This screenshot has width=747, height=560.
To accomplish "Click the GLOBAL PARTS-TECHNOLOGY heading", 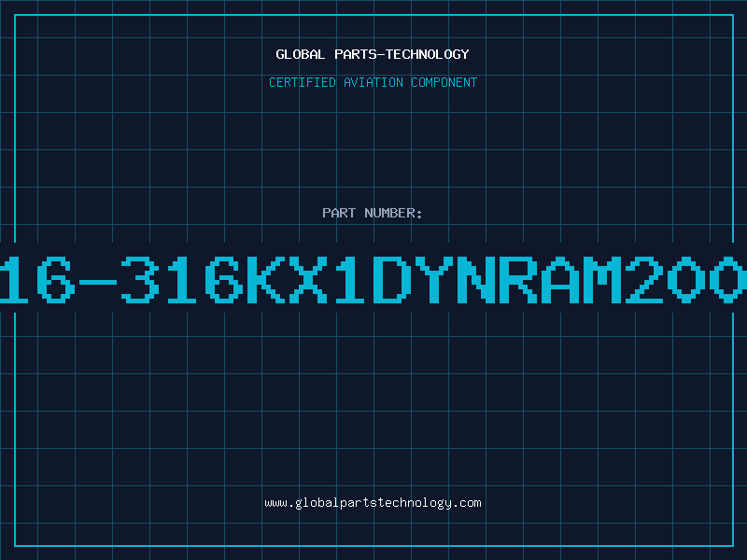I will pyautogui.click(x=373, y=54).
